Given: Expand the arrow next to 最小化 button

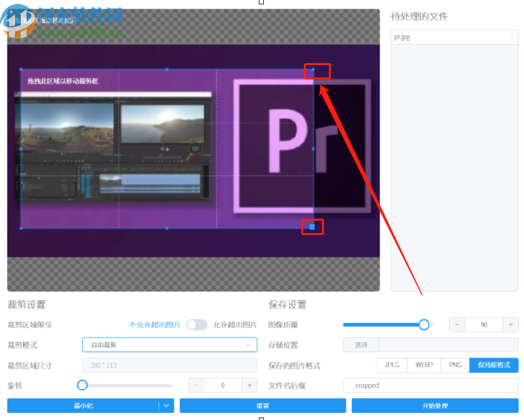Looking at the screenshot, I should (x=166, y=406).
